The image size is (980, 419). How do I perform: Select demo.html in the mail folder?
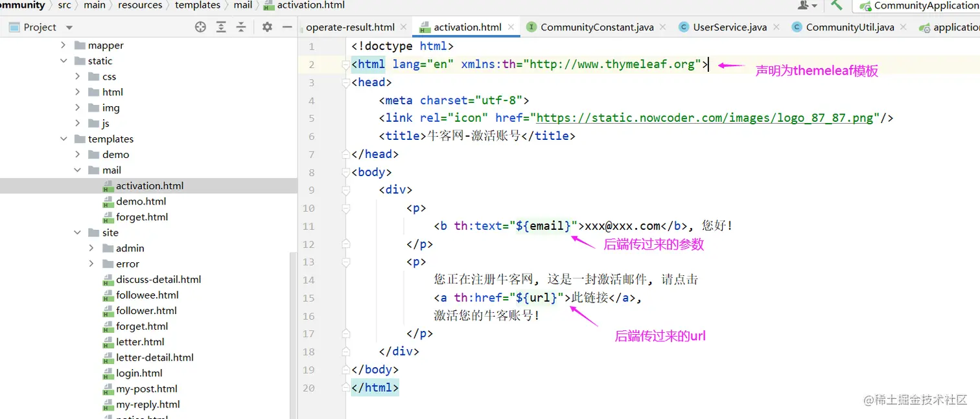tap(141, 201)
